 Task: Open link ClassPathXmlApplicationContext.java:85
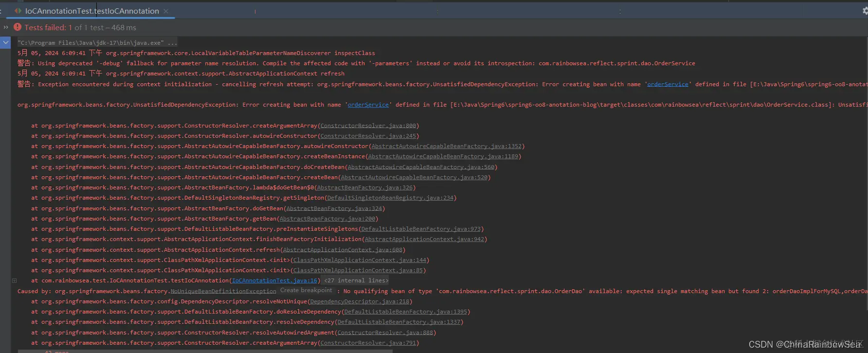pyautogui.click(x=358, y=270)
